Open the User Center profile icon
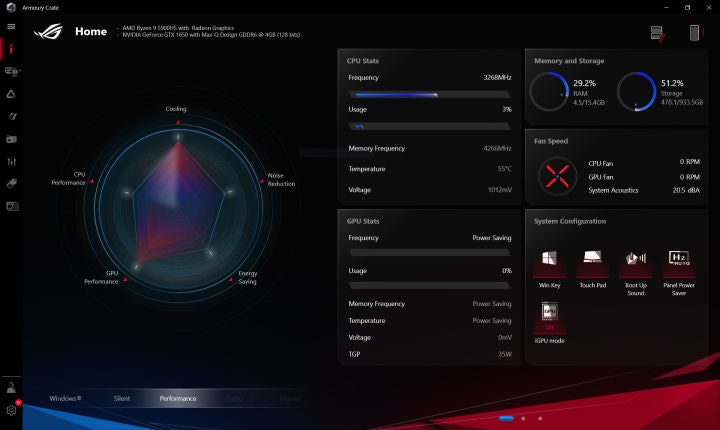Screen dimensions: 720x430 [11, 387]
